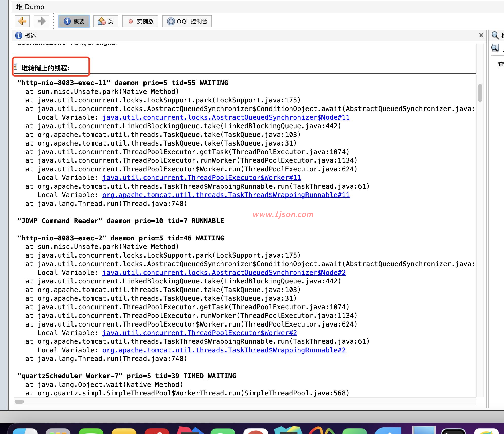Open the 类 classes view

[x=106, y=21]
